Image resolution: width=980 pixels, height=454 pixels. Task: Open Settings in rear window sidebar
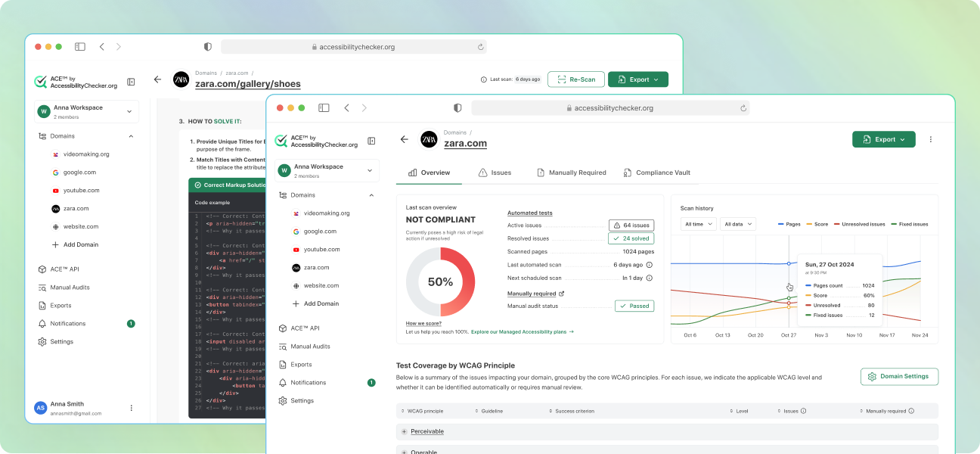coord(55,341)
